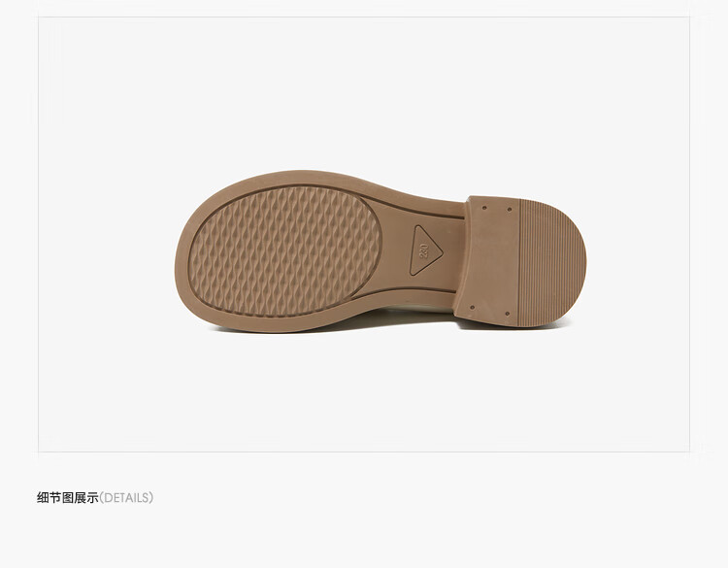Click the upper-right nail dot on heel

pyautogui.click(x=510, y=210)
